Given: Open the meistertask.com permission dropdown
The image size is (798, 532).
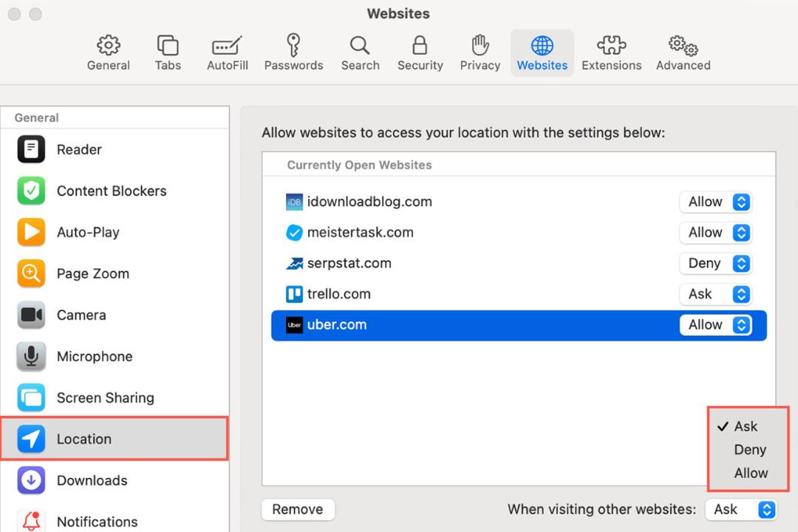Looking at the screenshot, I should coord(715,233).
